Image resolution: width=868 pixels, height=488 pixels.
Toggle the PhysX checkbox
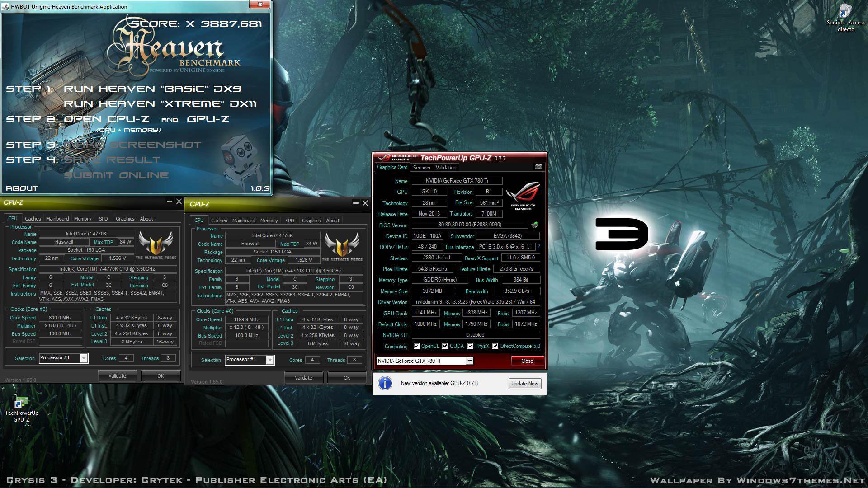tap(470, 346)
